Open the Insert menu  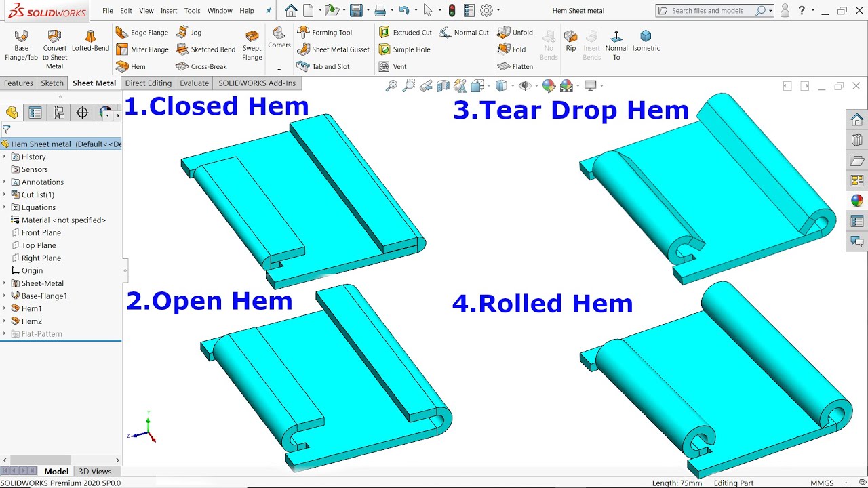click(169, 11)
